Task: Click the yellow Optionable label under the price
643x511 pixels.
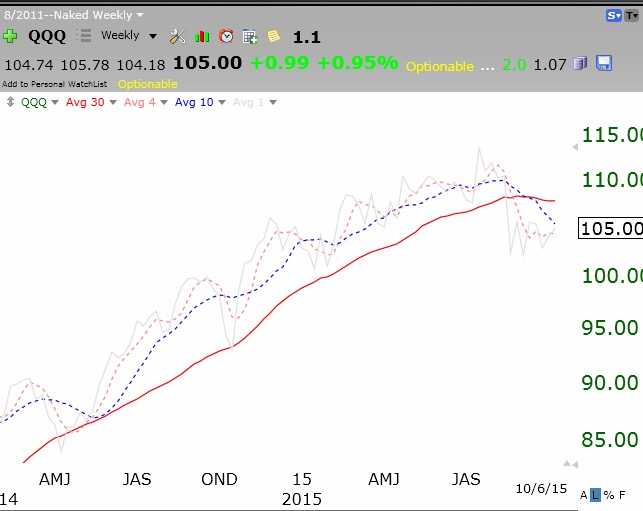Action: point(148,84)
